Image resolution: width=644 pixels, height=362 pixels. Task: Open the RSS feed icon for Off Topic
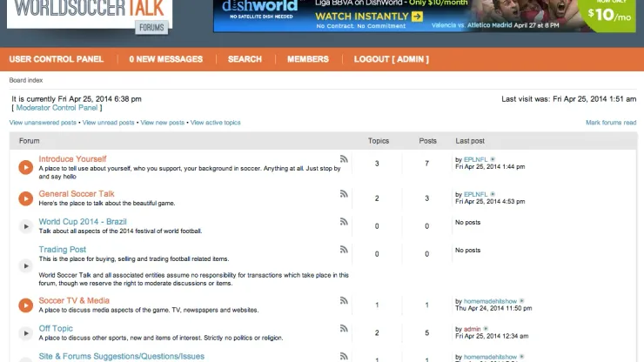click(x=344, y=328)
